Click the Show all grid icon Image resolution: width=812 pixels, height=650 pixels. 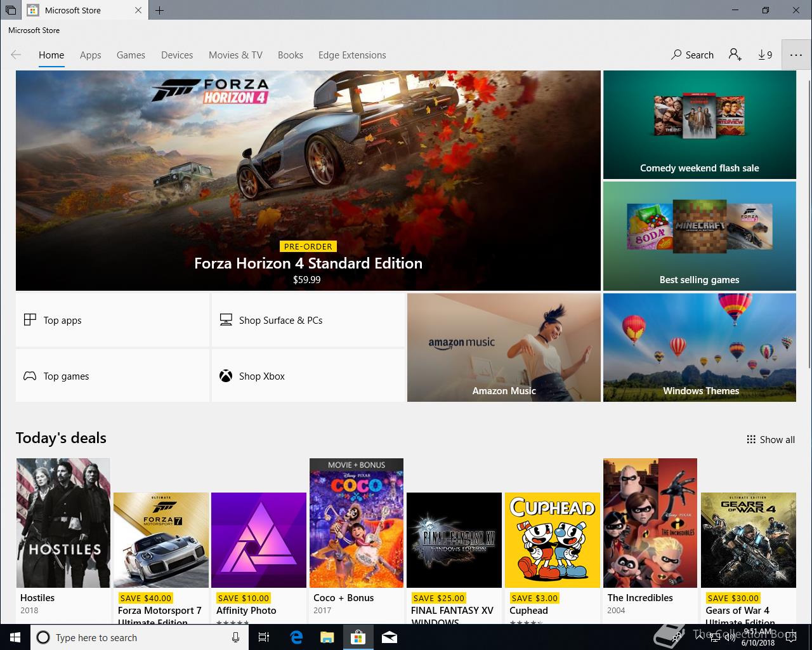[x=751, y=439]
